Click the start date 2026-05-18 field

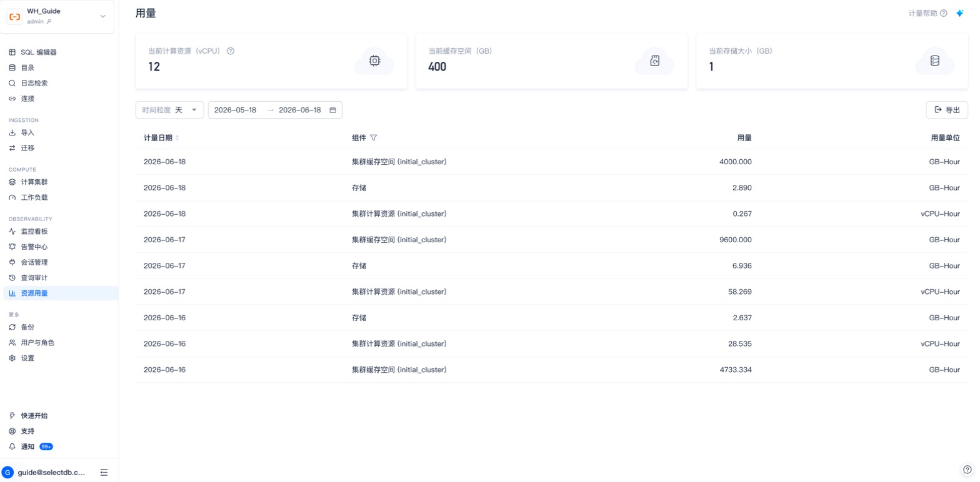click(236, 110)
